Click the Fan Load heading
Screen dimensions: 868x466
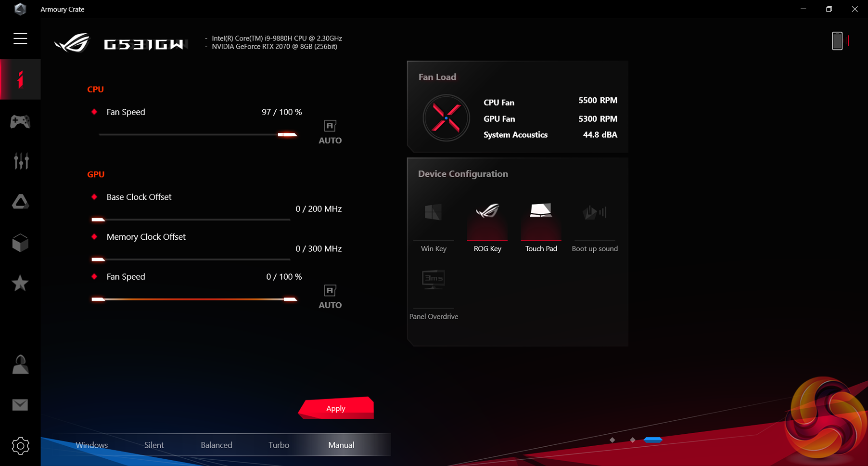[437, 77]
